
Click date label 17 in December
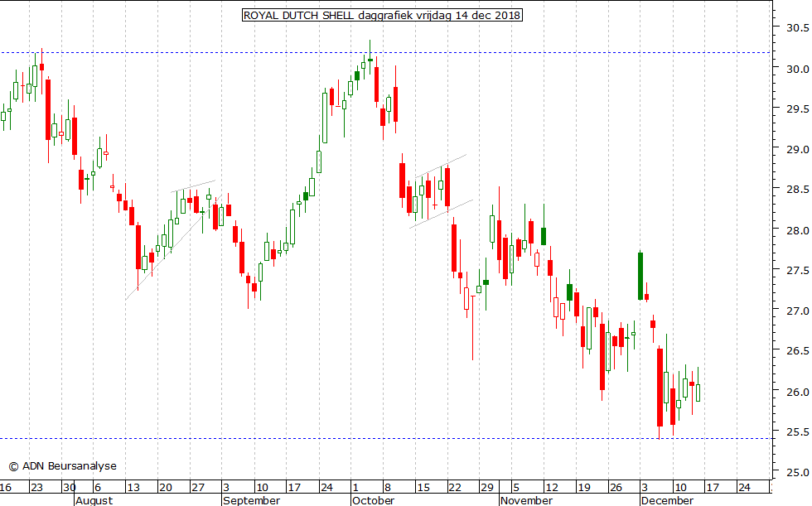click(713, 488)
